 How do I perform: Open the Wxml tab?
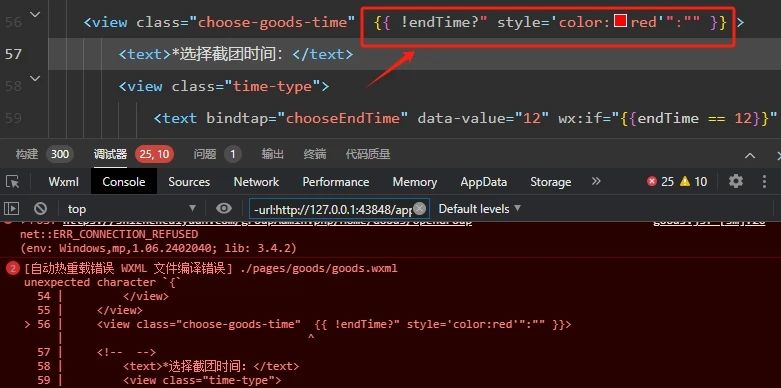[x=63, y=182]
